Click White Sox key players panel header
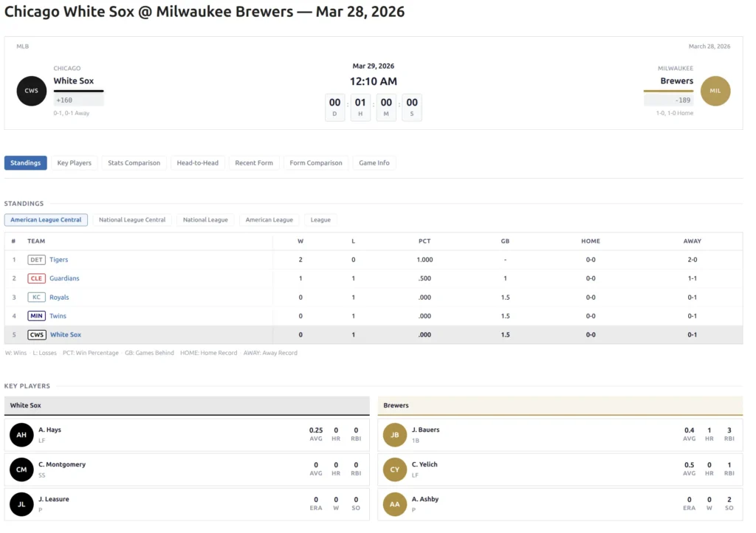The width and height of the screenshot is (756, 533). [187, 406]
